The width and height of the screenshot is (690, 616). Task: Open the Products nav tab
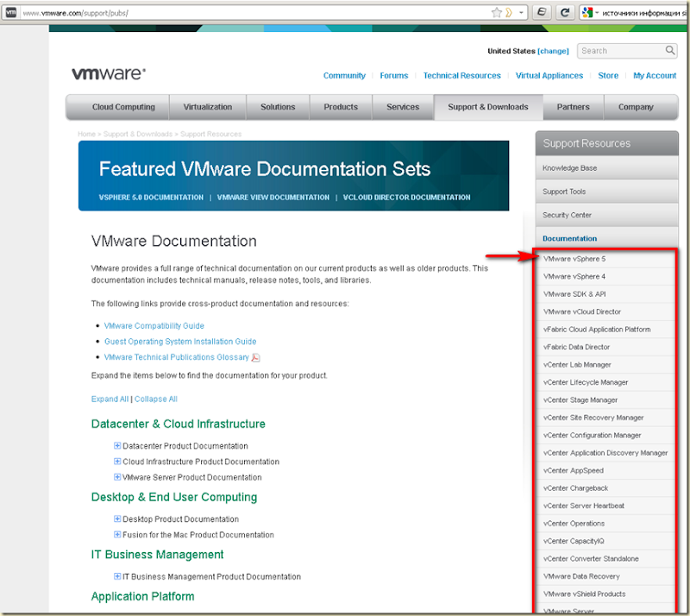(341, 107)
